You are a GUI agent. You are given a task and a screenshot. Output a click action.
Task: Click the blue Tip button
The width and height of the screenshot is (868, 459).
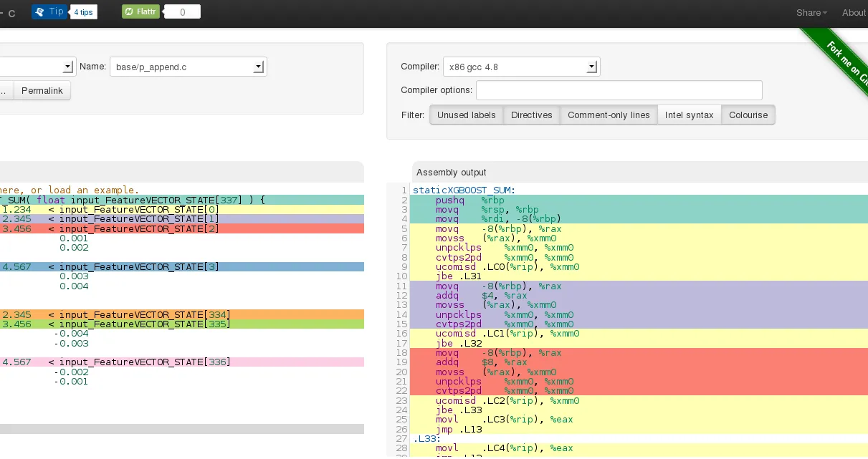(49, 11)
